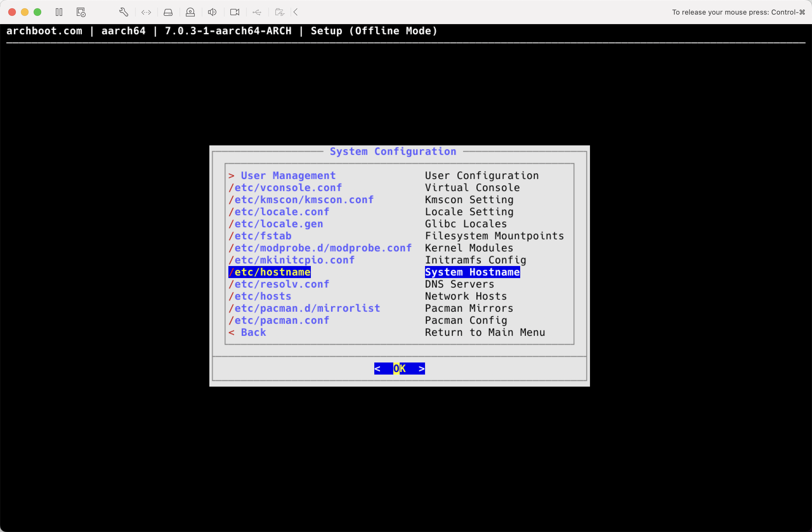Click the release mouse hint text
The height and width of the screenshot is (532, 812).
click(x=738, y=12)
